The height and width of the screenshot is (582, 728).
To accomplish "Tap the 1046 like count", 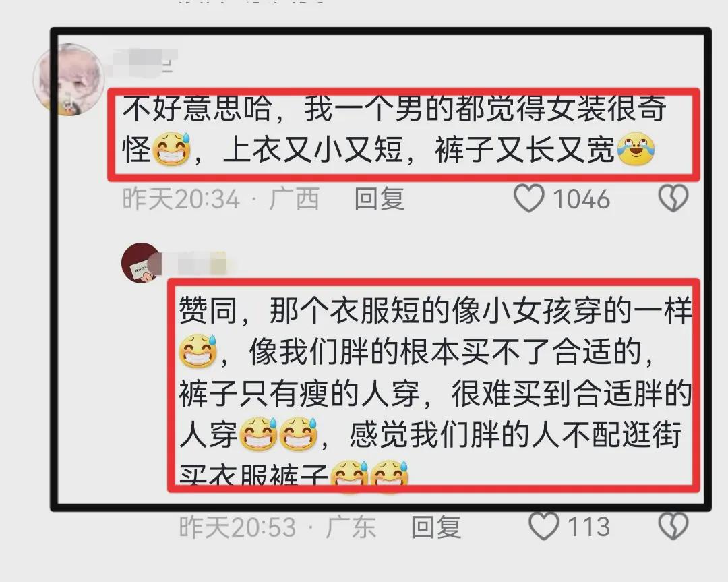I will [581, 199].
